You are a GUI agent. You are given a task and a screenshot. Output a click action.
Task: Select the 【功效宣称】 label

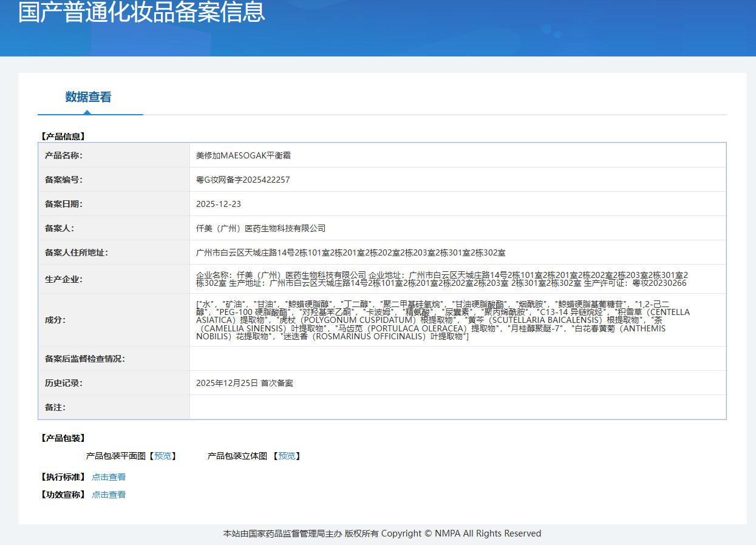point(63,495)
